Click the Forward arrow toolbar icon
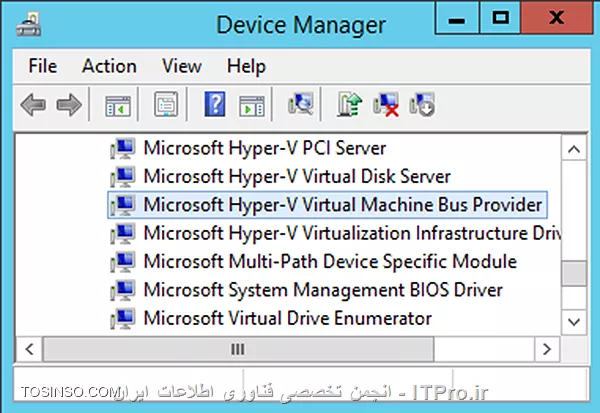Viewport: 600px width, 413px height. pos(69,104)
